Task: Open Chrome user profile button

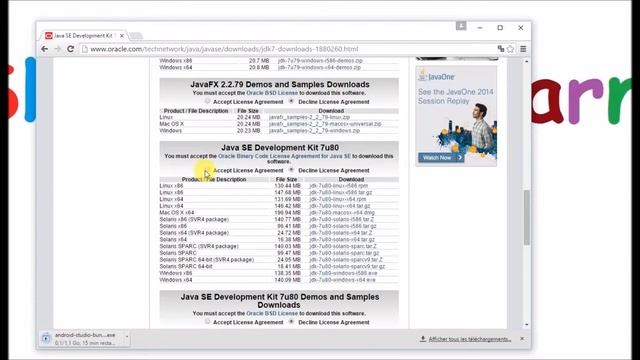Action: click(x=461, y=26)
